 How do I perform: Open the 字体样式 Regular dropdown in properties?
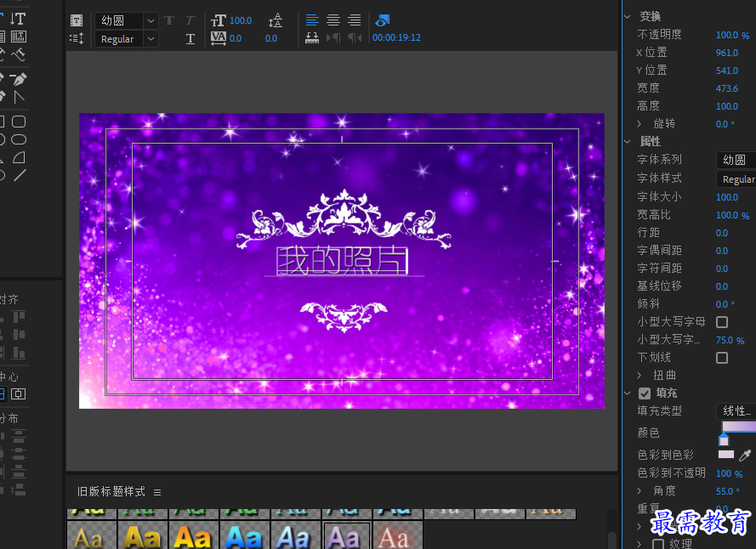click(736, 179)
